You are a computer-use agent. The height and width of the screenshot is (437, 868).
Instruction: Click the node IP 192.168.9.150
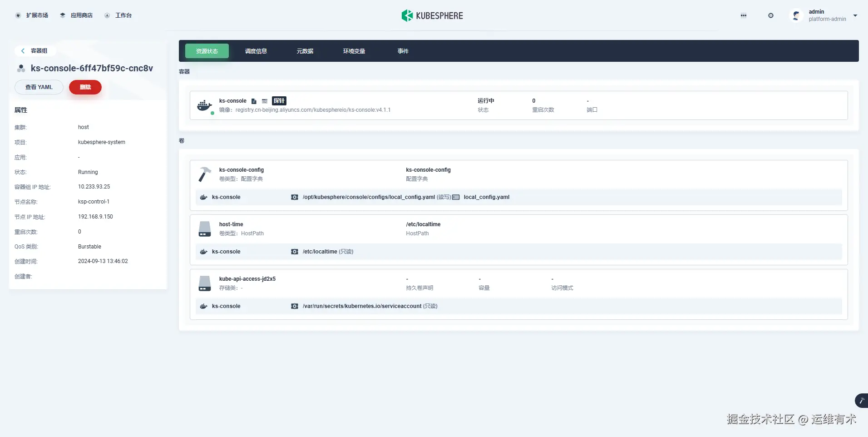click(x=95, y=217)
